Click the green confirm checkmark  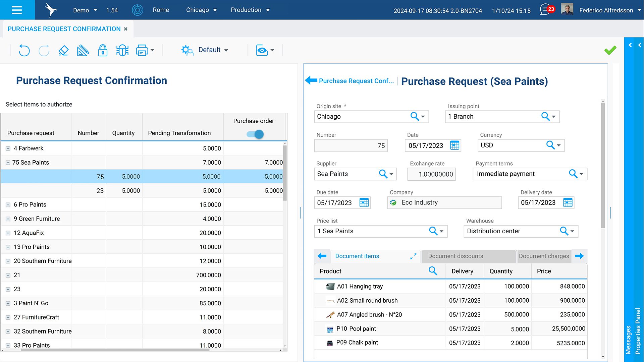coord(610,50)
